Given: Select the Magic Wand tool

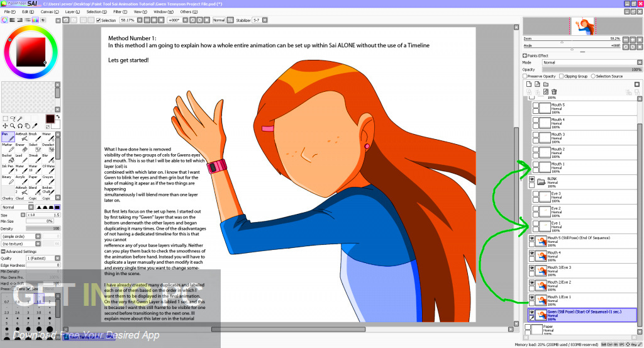Looking at the screenshot, I should (x=19, y=119).
